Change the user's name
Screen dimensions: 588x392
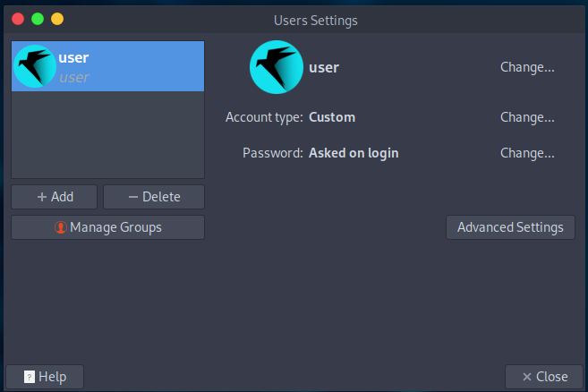click(527, 67)
